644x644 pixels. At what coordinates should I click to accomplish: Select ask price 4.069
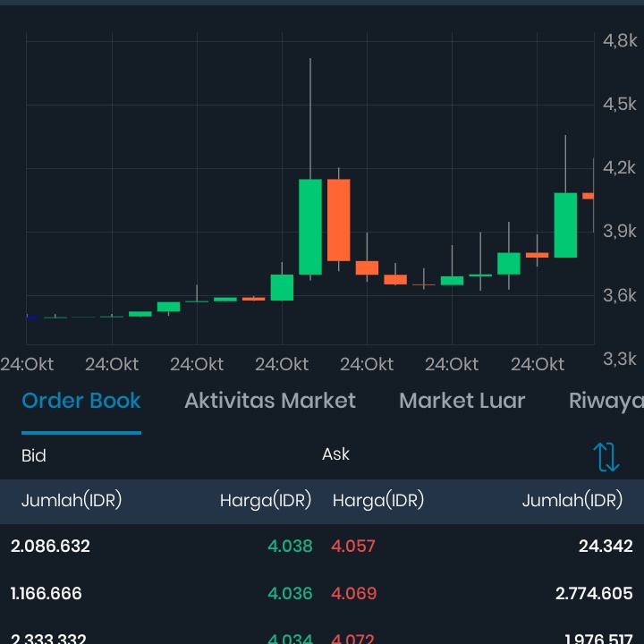pos(353,593)
